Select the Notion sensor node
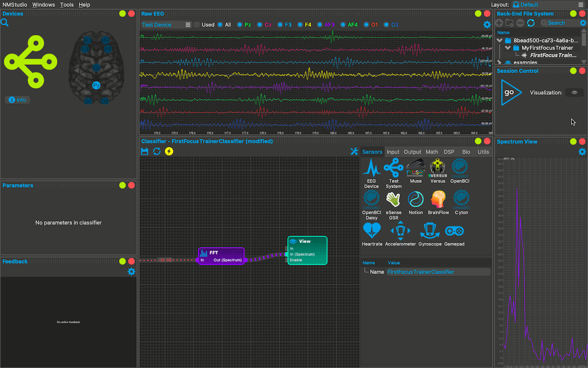Image resolution: width=588 pixels, height=368 pixels. 416,203
